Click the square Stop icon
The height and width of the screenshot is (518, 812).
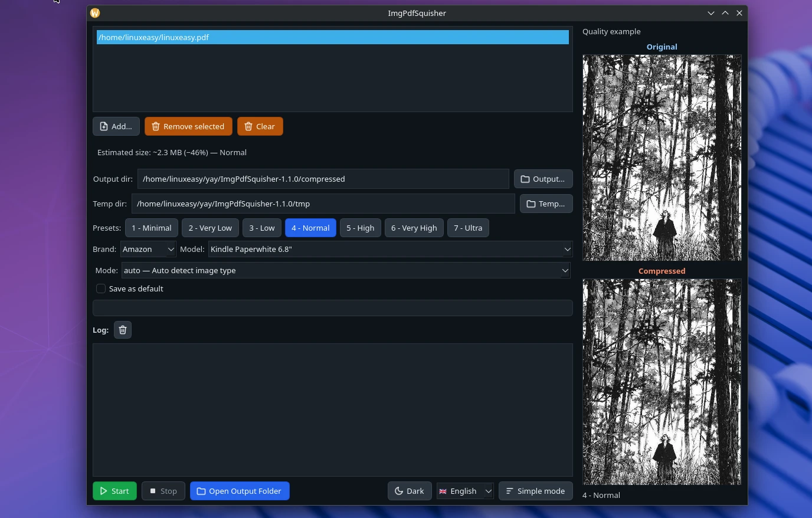pos(153,490)
